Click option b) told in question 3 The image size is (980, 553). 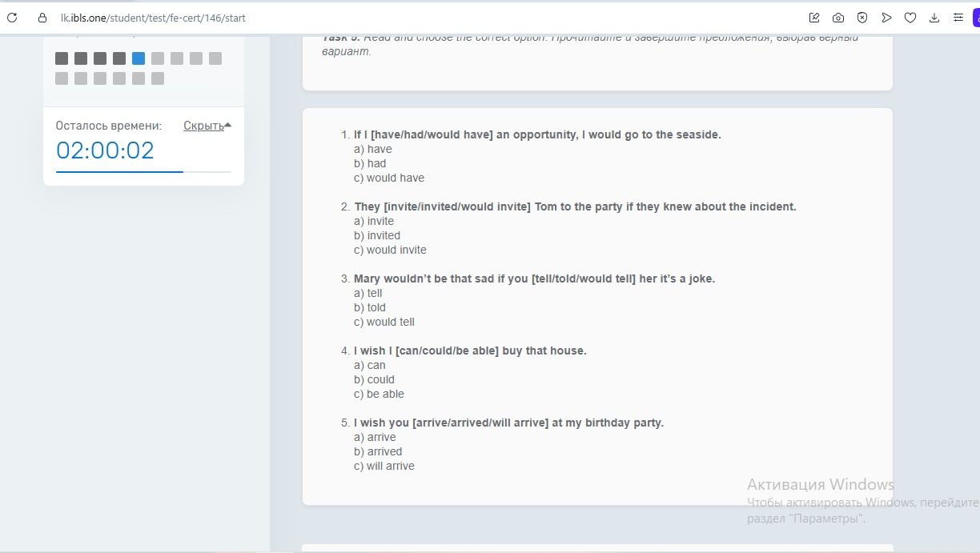[x=370, y=307]
